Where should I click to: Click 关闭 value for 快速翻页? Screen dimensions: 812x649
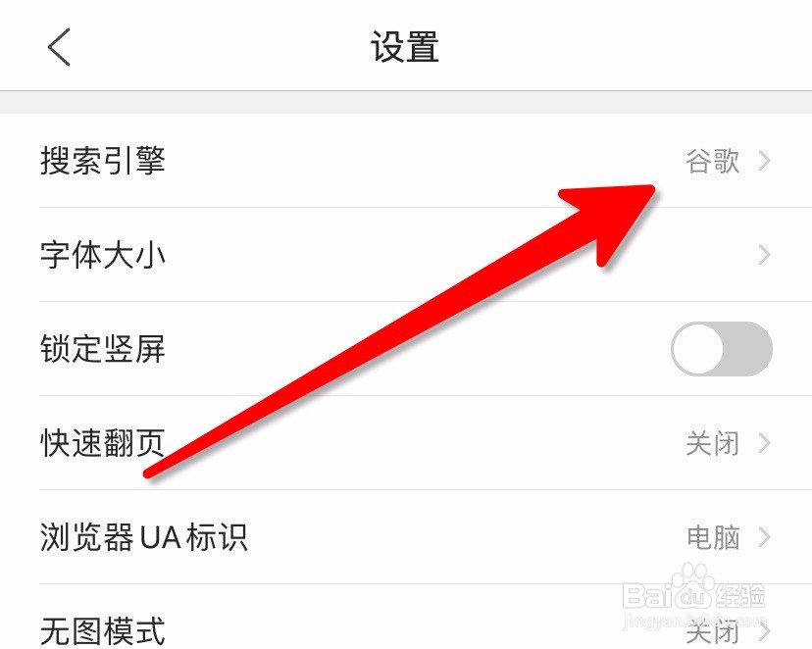point(712,443)
